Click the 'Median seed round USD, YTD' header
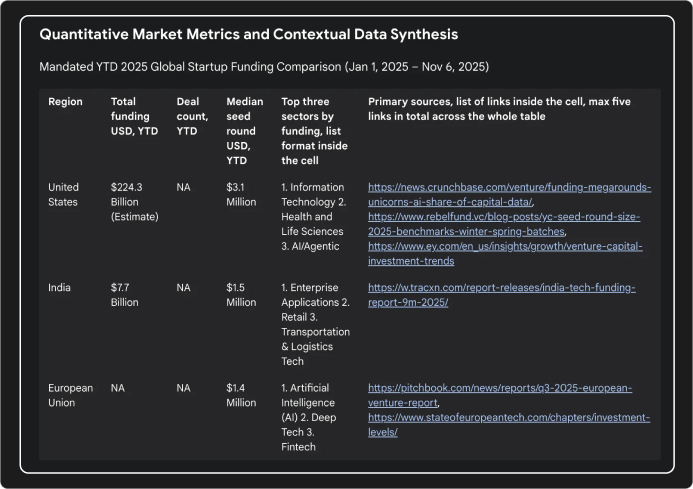Image resolution: width=693 pixels, height=489 pixels. click(245, 131)
